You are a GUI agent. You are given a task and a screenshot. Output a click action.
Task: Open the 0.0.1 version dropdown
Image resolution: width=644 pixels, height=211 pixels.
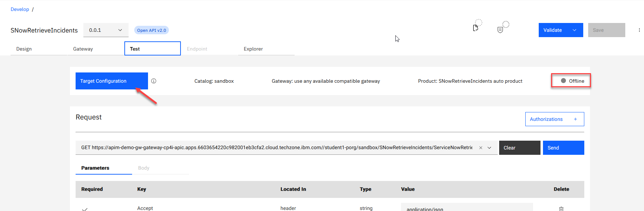coord(106,30)
